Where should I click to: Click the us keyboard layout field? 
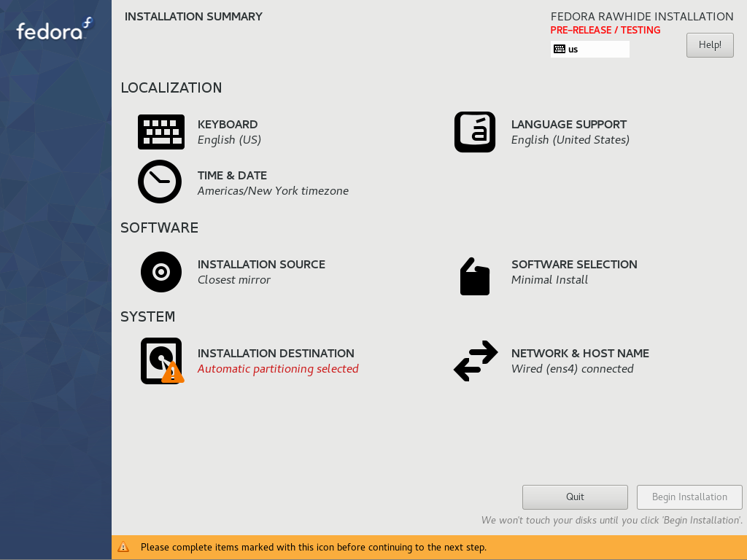coord(589,49)
